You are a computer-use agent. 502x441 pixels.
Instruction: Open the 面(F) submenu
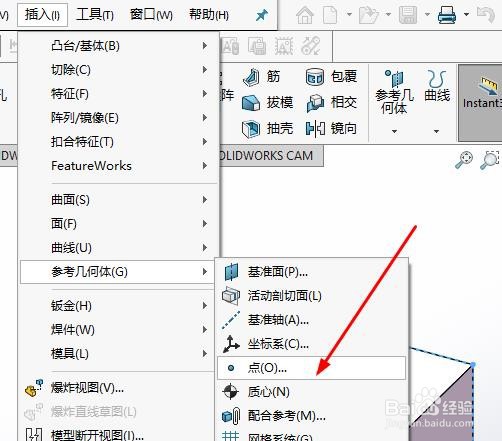tap(119, 224)
